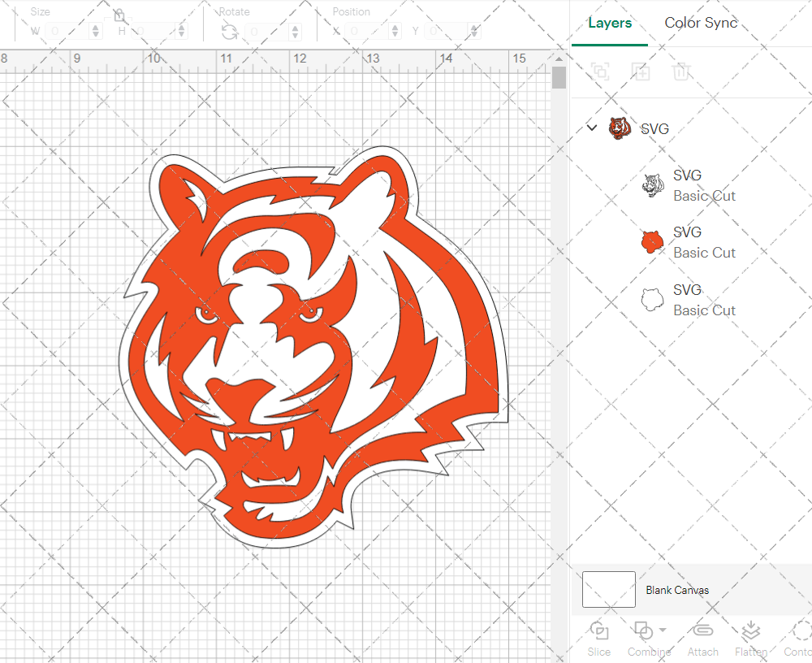The height and width of the screenshot is (663, 812).
Task: Click the Combine tool icon
Action: click(x=643, y=630)
